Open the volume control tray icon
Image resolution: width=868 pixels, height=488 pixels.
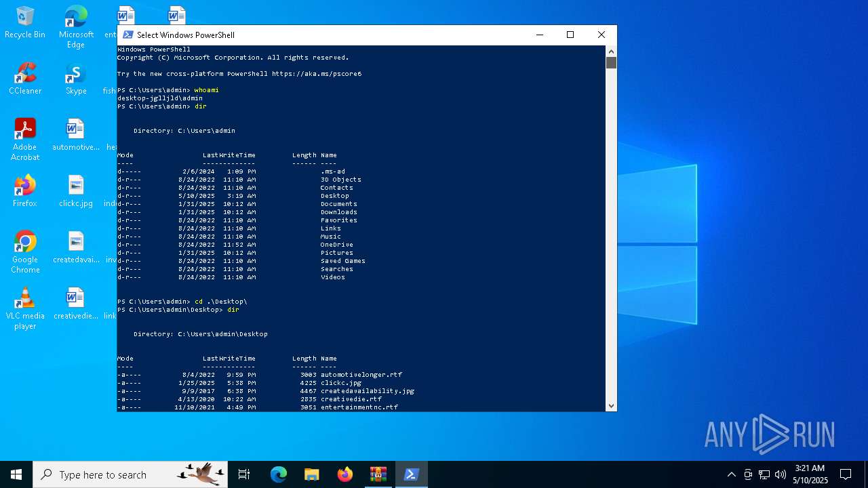[x=781, y=474]
